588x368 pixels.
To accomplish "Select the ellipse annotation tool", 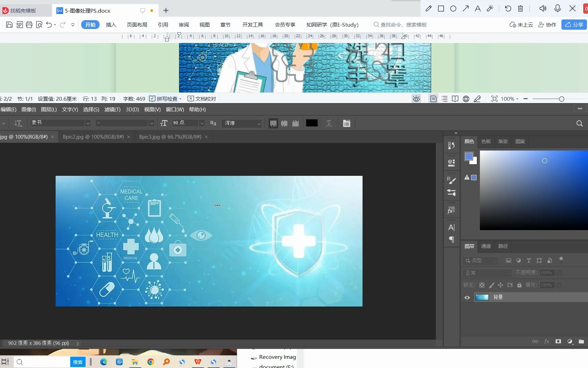I will point(453,9).
